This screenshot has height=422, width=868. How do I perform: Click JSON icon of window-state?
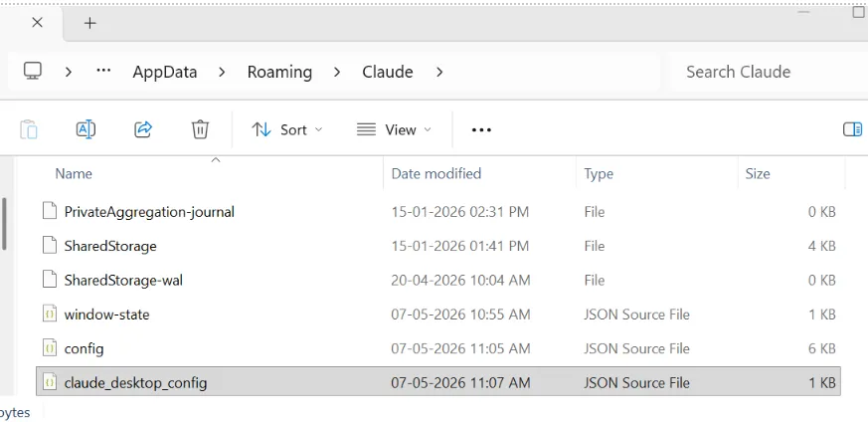coord(50,314)
